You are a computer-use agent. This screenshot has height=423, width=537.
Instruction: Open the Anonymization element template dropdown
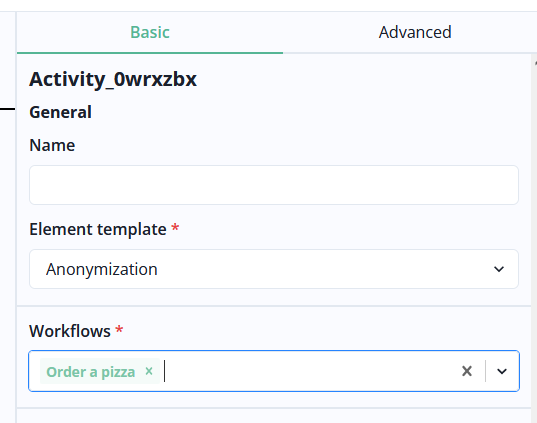(274, 269)
